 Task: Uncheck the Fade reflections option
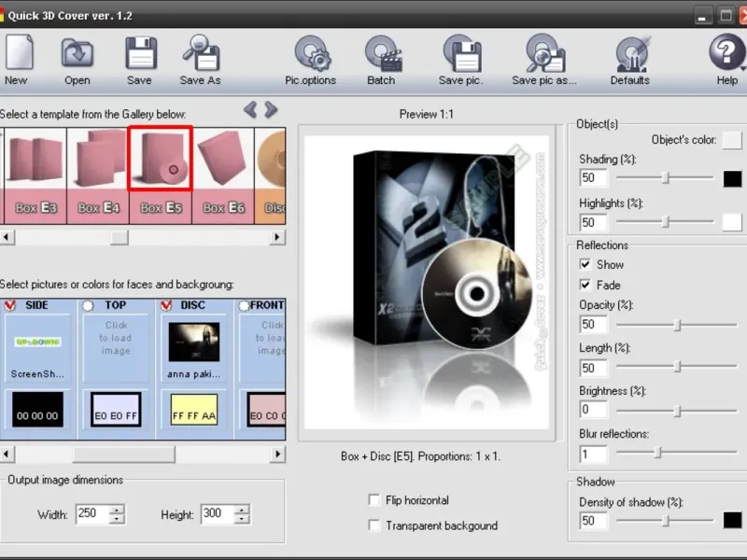pos(585,285)
